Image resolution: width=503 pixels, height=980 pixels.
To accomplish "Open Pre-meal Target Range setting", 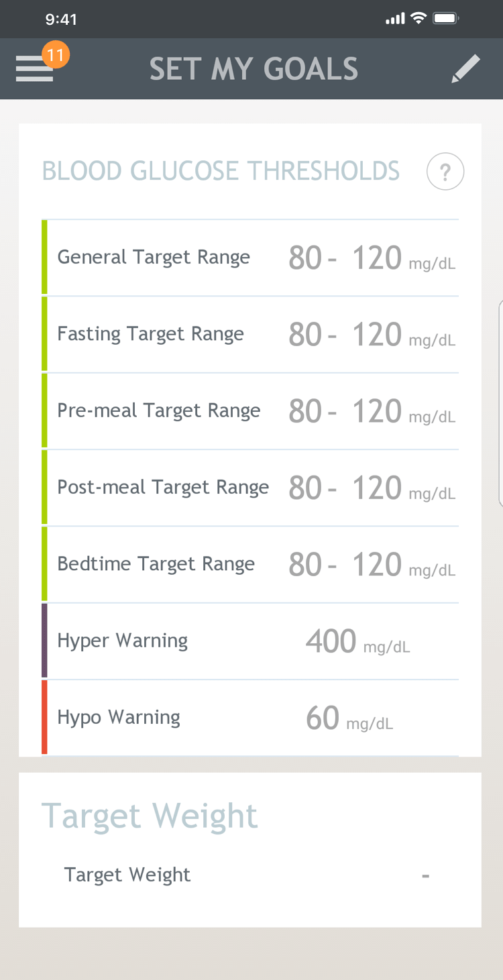I will [251, 411].
